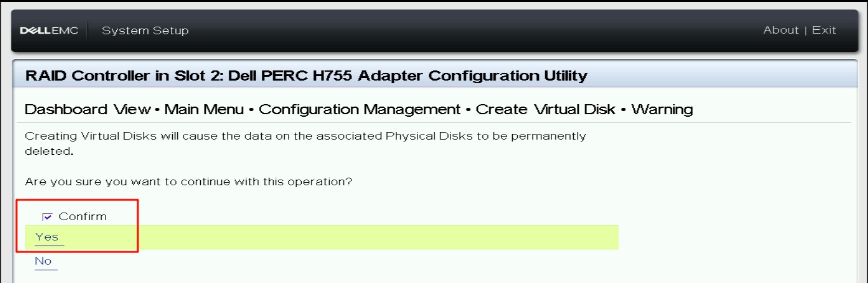Open Configuration Management breadcrumb
Viewport: 868px width, 283px height.
[360, 109]
